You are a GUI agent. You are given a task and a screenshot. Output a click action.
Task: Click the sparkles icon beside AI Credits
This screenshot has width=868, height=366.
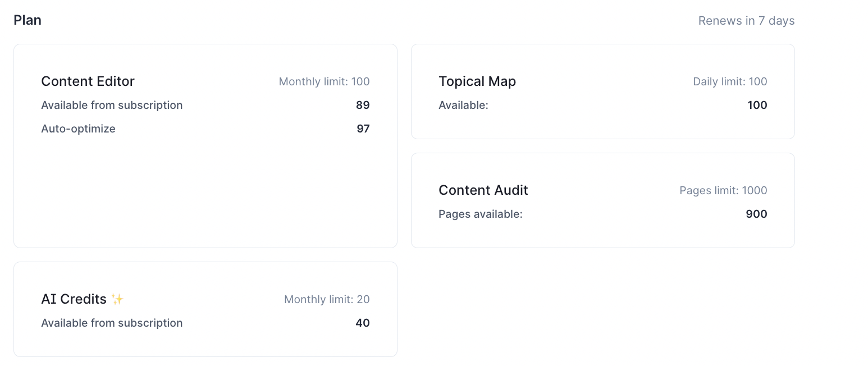click(117, 299)
